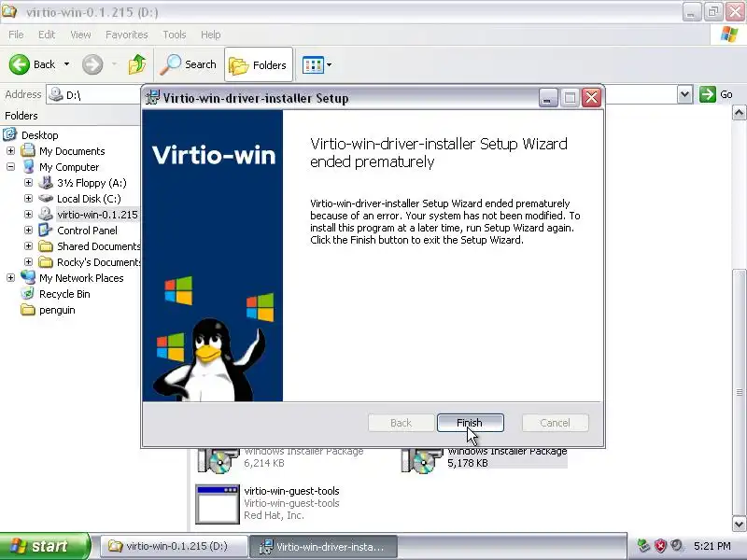Close the Virtio-win-driver-installer Setup dialog
Image resolution: width=747 pixels, height=560 pixels.
592,98
